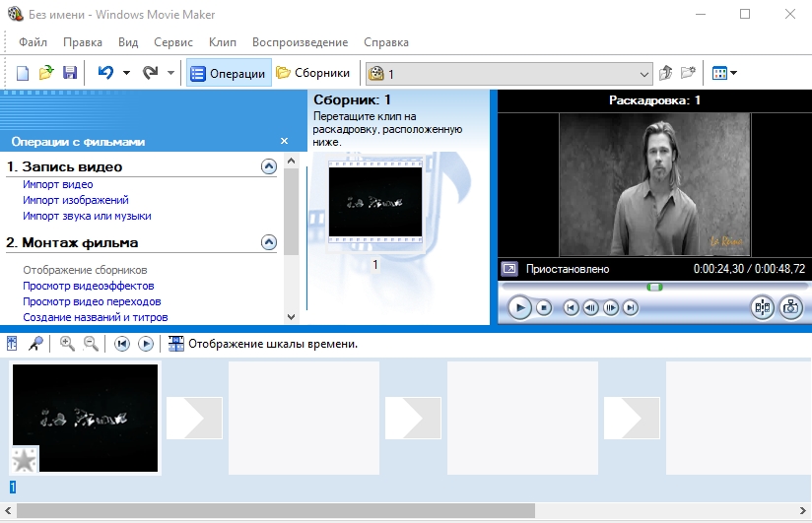This screenshot has width=812, height=523.
Task: Zoom out the timeline
Action: point(91,344)
